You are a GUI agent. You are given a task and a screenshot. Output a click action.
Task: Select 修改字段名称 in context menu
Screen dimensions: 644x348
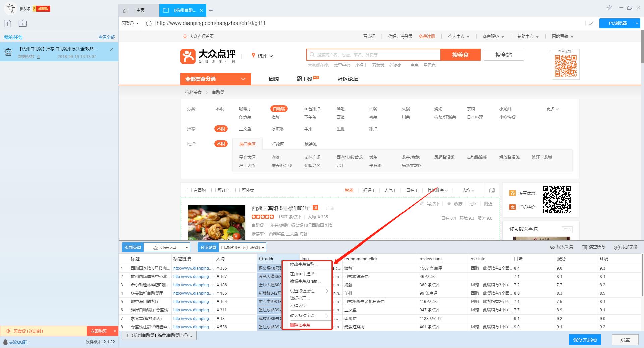pyautogui.click(x=304, y=264)
